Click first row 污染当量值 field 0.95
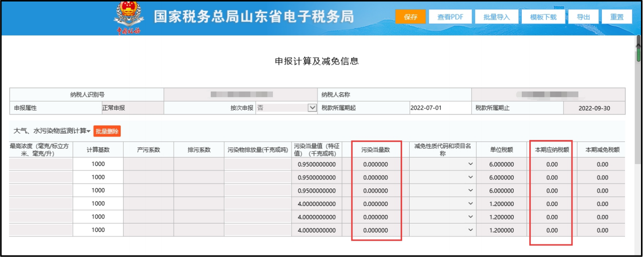The image size is (644, 257). point(316,164)
